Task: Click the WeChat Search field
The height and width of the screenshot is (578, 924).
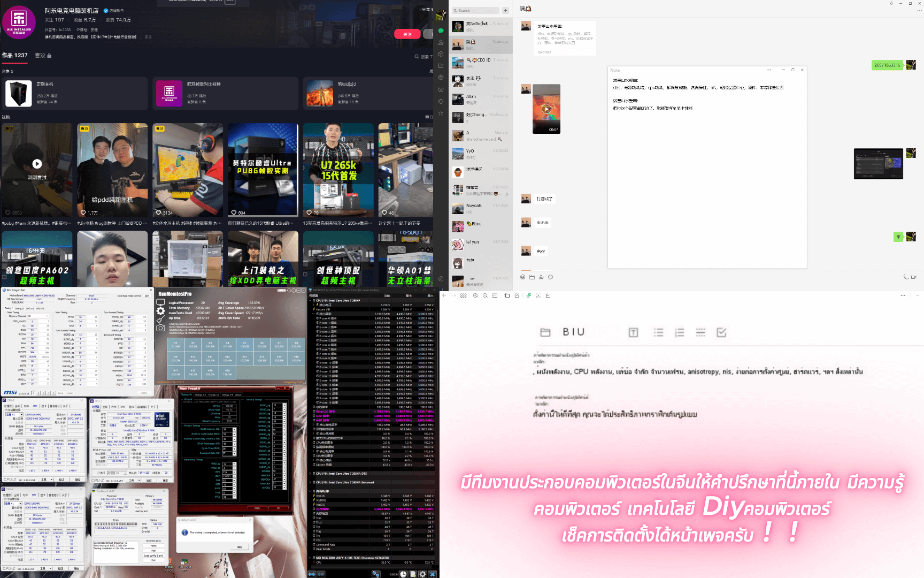Action: [475, 10]
